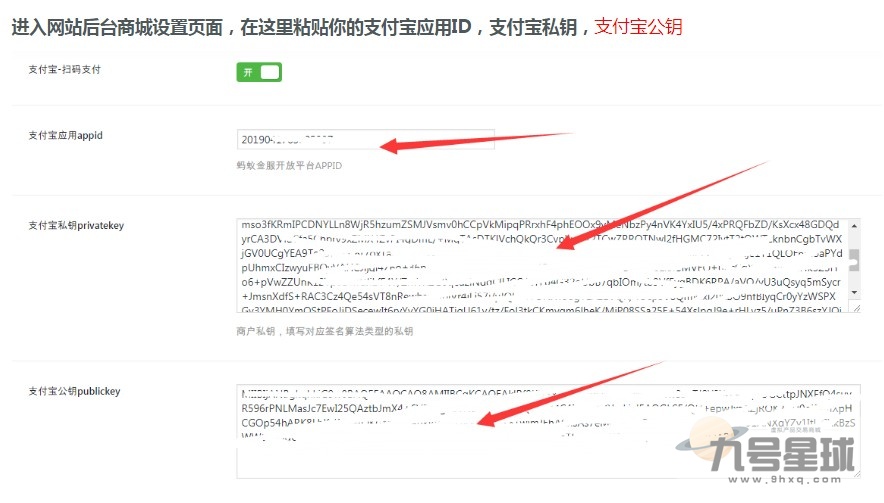Click inside the 支付宝公钥publickey text area
Screen dimensions: 884x503
pos(548,431)
